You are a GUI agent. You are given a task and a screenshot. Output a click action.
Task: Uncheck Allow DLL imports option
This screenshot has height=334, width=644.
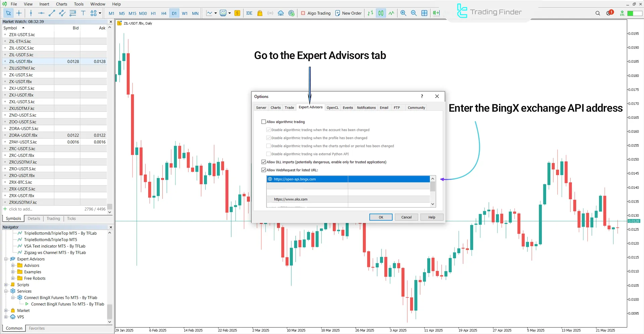click(263, 162)
